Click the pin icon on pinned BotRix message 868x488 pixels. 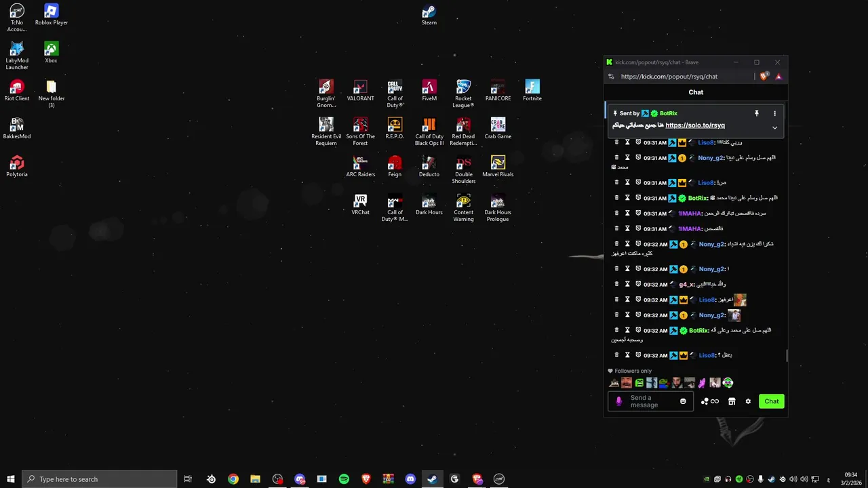click(757, 113)
